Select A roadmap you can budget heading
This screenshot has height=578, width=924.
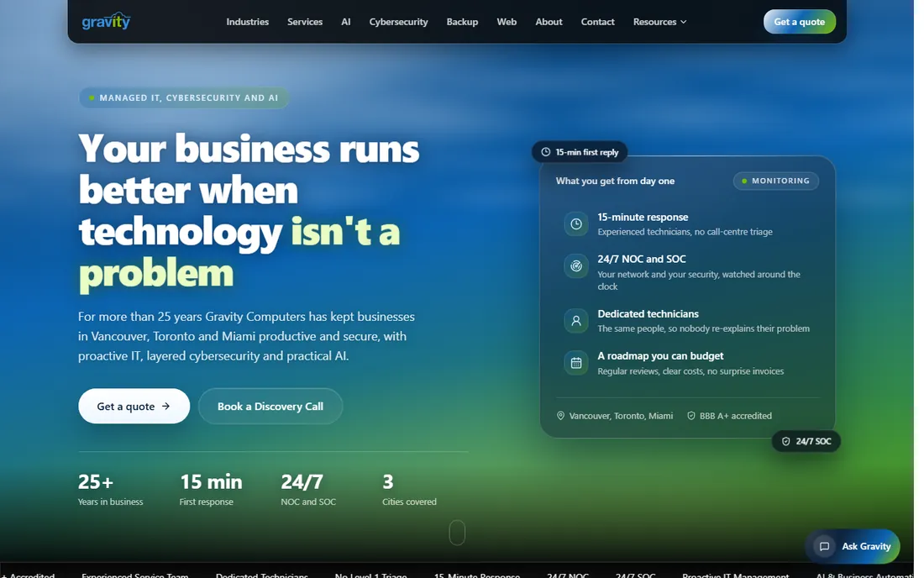click(x=660, y=356)
